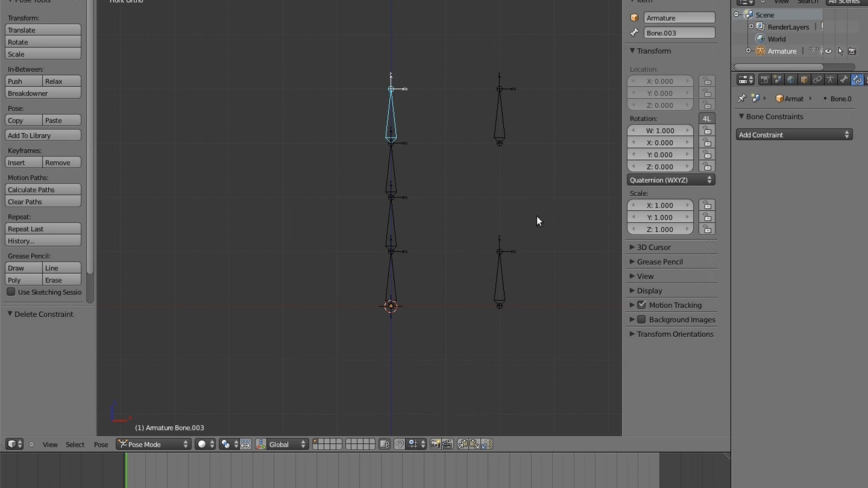
Task: Toggle Armature selectability arrow in outliner
Action: pyautogui.click(x=840, y=51)
